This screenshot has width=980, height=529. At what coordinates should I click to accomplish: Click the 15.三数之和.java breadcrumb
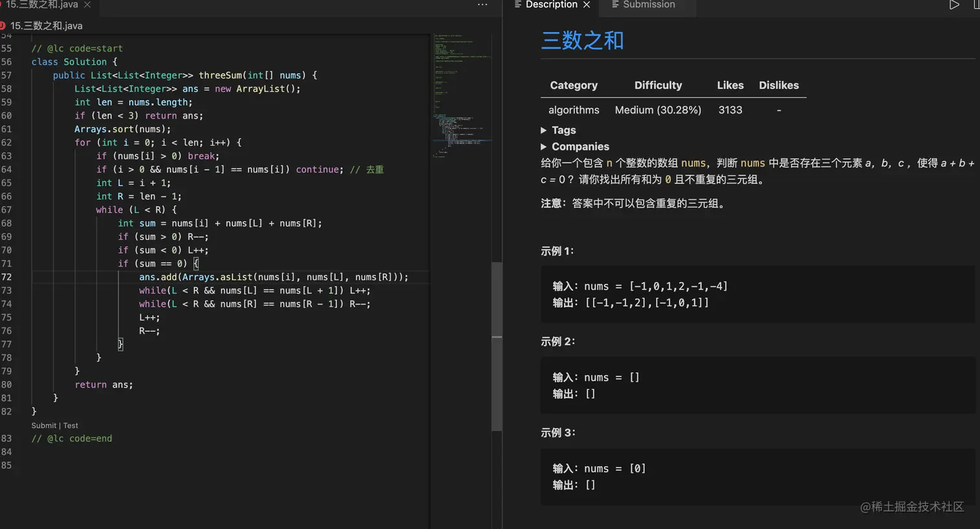tap(47, 26)
